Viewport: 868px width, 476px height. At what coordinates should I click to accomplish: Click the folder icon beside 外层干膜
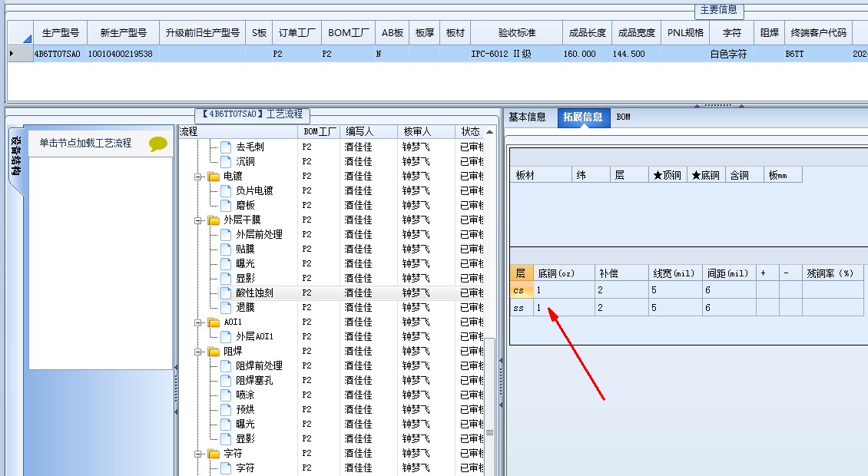click(214, 220)
